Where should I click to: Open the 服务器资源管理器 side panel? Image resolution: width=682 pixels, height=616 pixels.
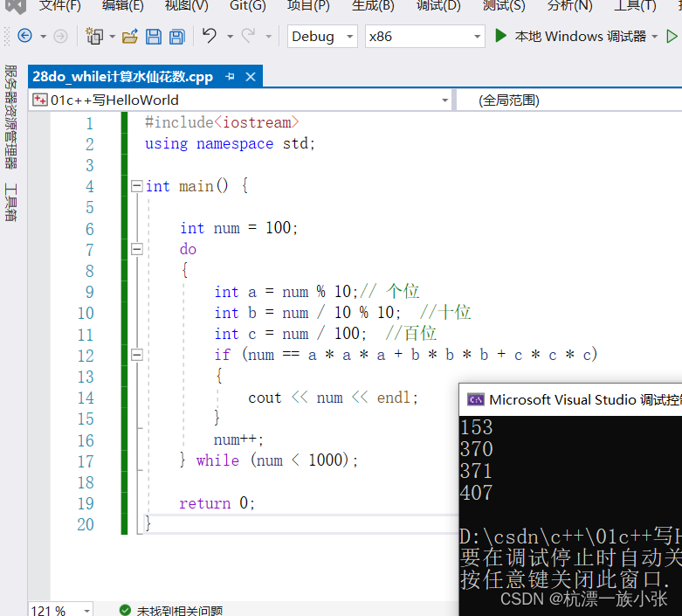10,117
